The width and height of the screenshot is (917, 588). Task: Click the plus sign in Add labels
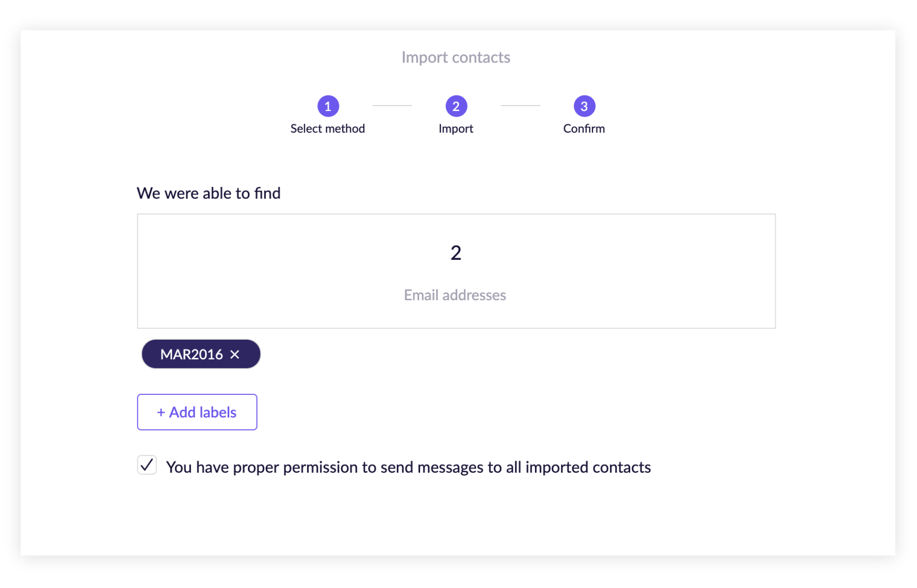pos(161,413)
